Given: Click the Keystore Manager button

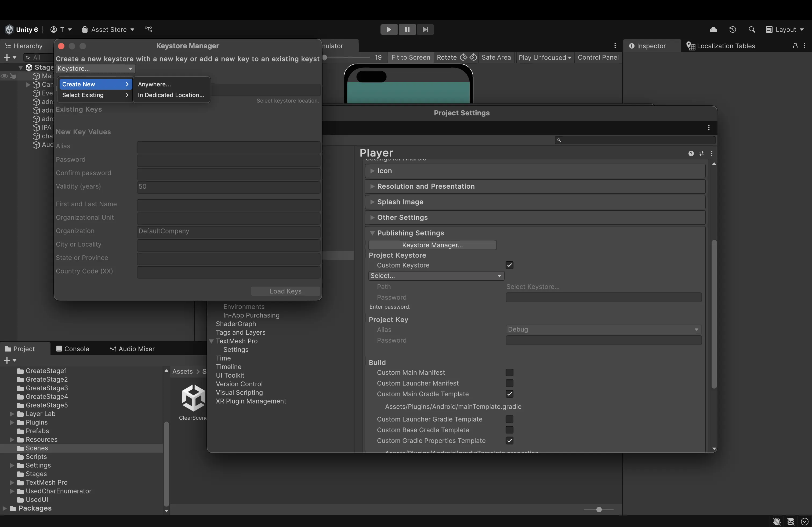Looking at the screenshot, I should pos(432,245).
